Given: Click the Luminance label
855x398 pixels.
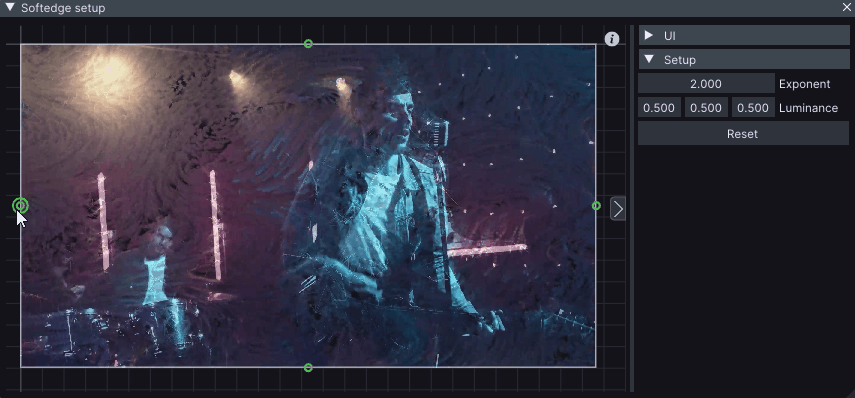Looking at the screenshot, I should (809, 108).
